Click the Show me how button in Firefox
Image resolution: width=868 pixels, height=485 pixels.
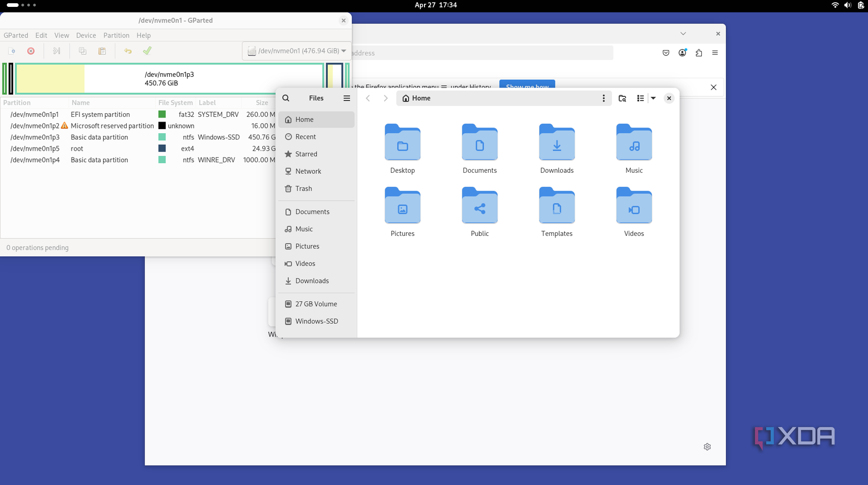tap(527, 86)
